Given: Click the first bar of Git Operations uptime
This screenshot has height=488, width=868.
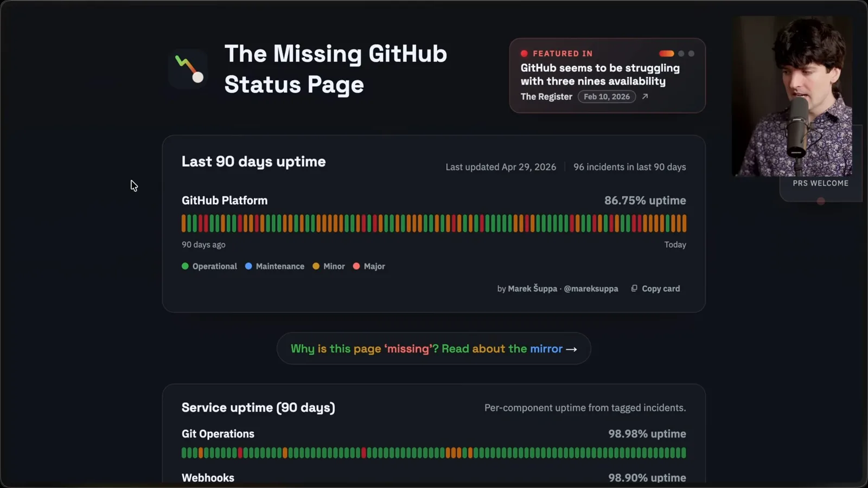Looking at the screenshot, I should [183, 453].
